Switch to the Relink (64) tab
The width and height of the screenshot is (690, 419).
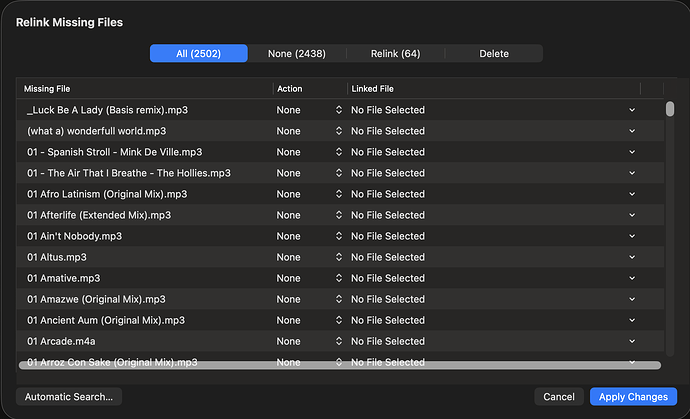(x=396, y=54)
